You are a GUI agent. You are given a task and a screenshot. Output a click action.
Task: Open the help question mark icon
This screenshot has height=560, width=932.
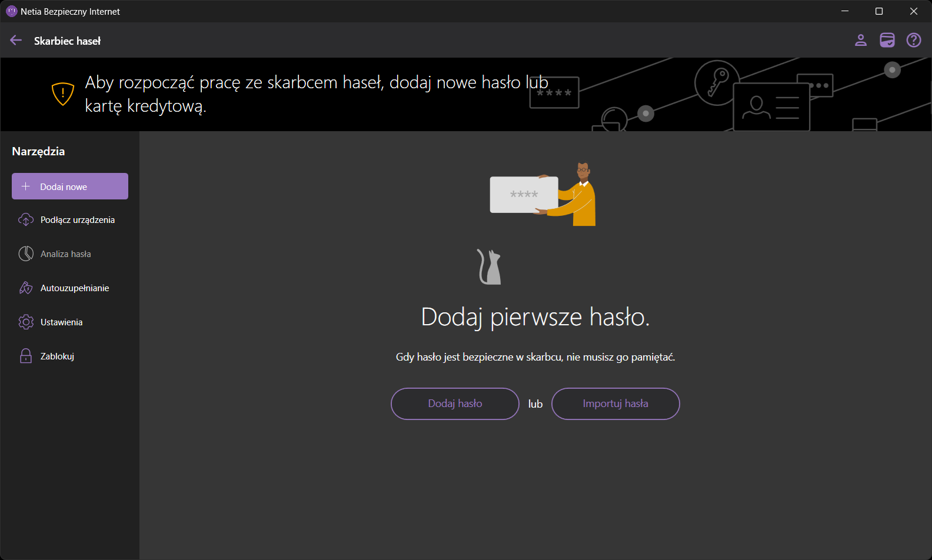pyautogui.click(x=913, y=40)
